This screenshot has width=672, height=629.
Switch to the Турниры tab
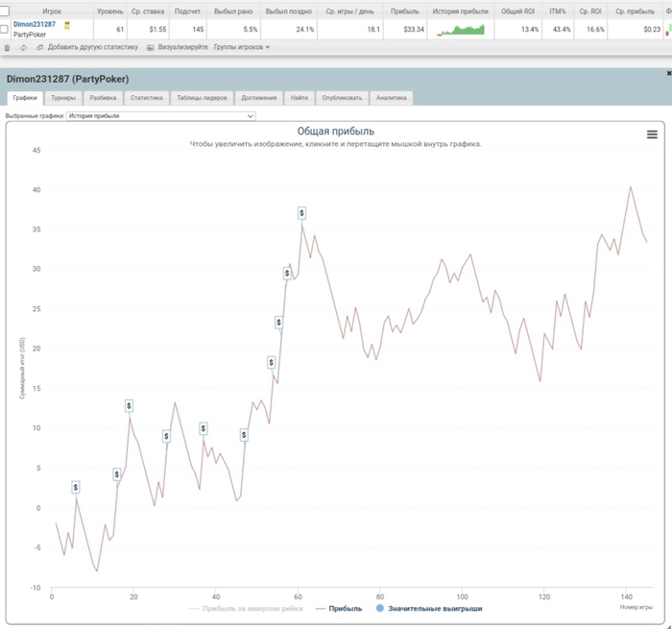(x=63, y=98)
